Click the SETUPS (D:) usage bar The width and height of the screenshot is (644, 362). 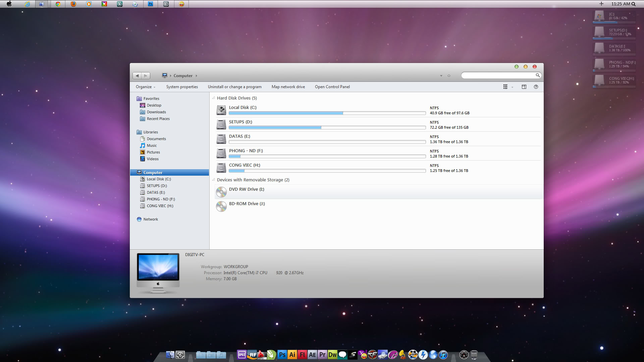pyautogui.click(x=327, y=127)
